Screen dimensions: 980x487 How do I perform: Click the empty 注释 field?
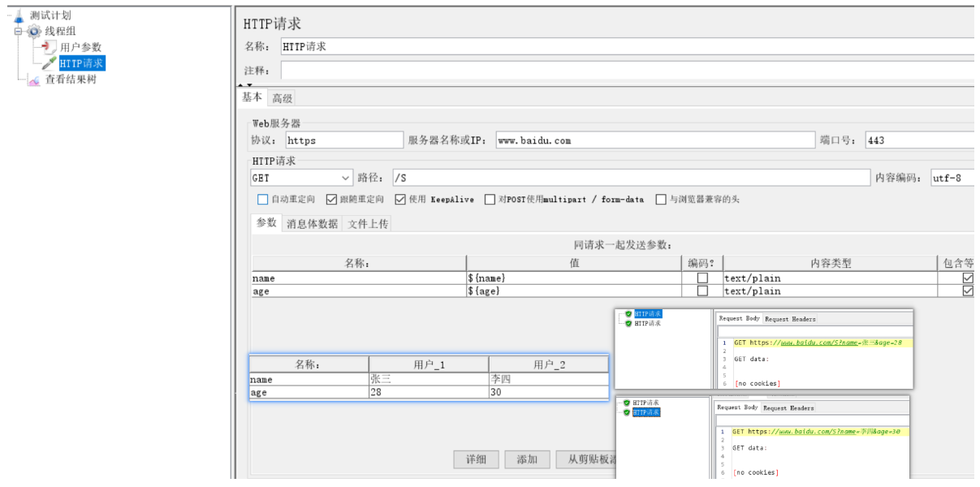tap(627, 71)
